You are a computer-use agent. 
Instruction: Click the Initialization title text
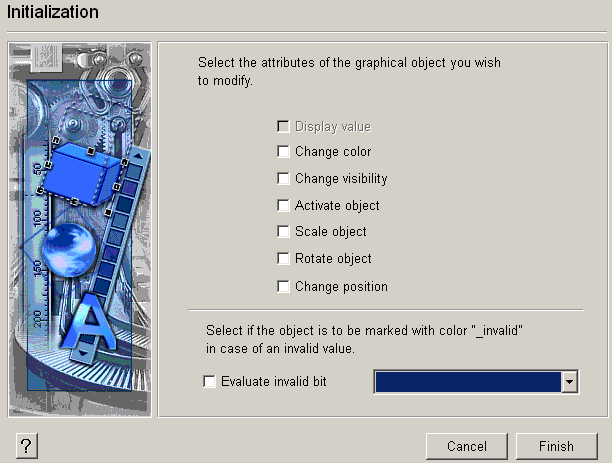point(53,13)
